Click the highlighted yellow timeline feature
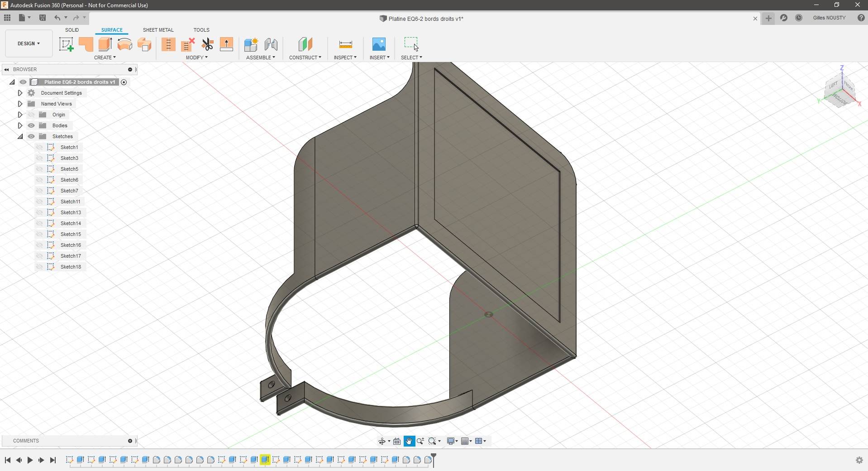 pyautogui.click(x=265, y=460)
